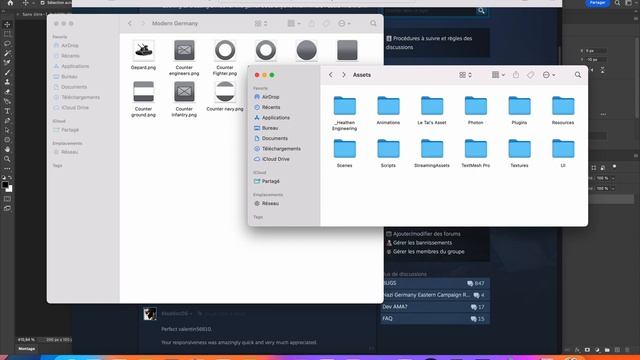Click the search icon in Modern Germany window
The width and height of the screenshot is (640, 360).
373,24
